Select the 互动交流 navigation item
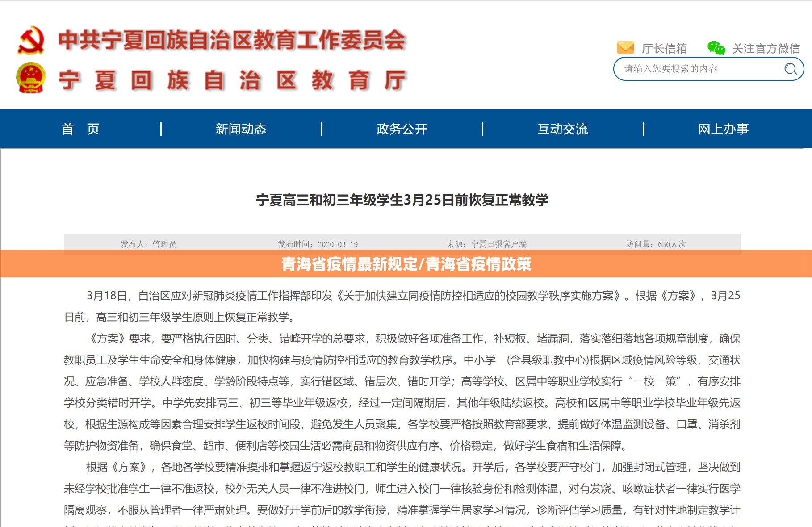812x527 pixels. tap(562, 129)
